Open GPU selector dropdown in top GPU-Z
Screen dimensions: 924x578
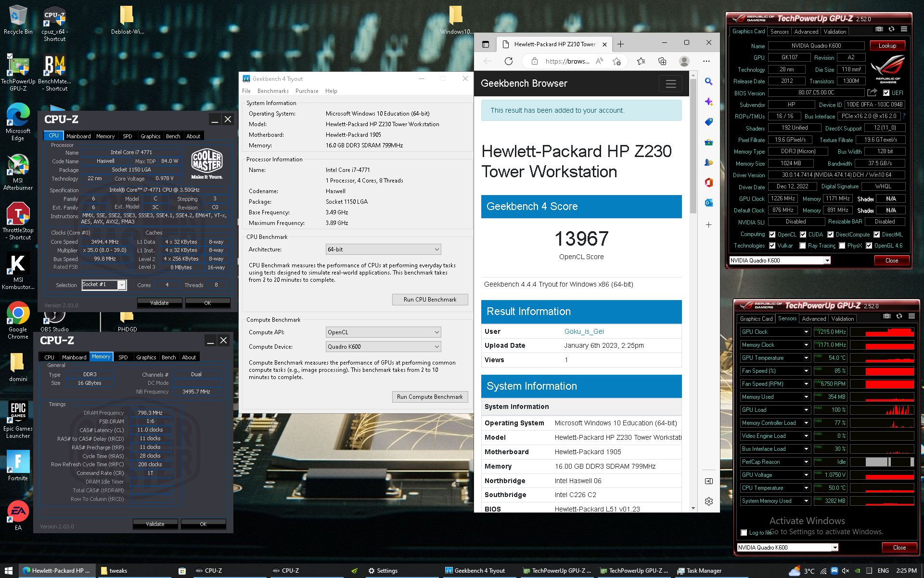coord(780,261)
